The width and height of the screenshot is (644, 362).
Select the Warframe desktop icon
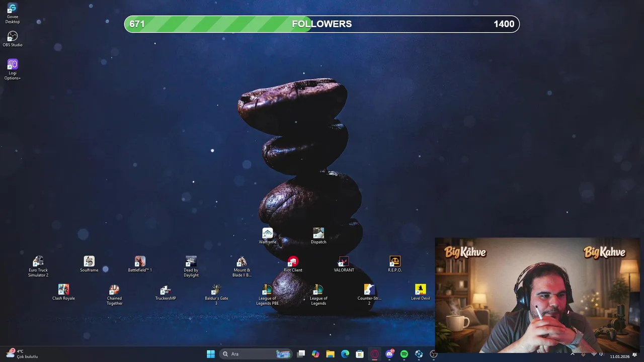[268, 236]
